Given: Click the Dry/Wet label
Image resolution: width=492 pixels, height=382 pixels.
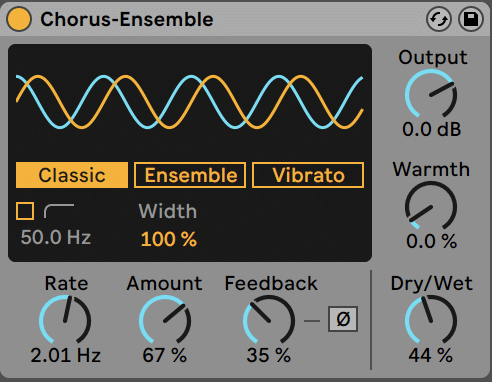Looking at the screenshot, I should click(x=431, y=284).
